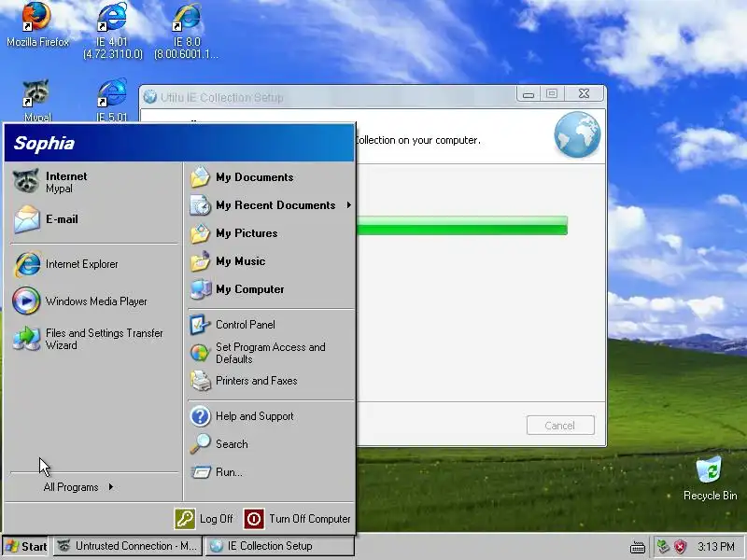Image resolution: width=747 pixels, height=560 pixels.
Task: Open Files and Settings Transfer Wizard
Action: (x=94, y=339)
